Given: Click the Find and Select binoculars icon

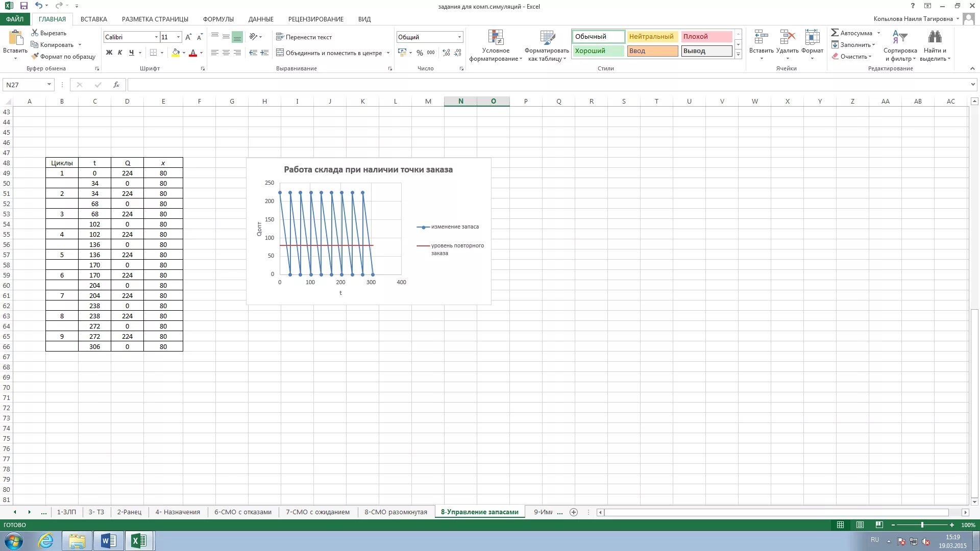Looking at the screenshot, I should point(935,37).
